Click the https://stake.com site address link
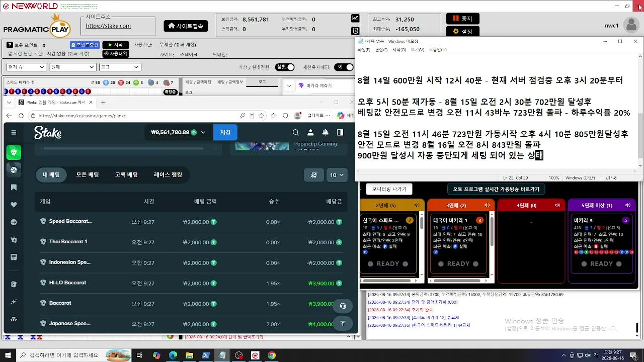This screenshot has height=362, width=644. click(108, 26)
